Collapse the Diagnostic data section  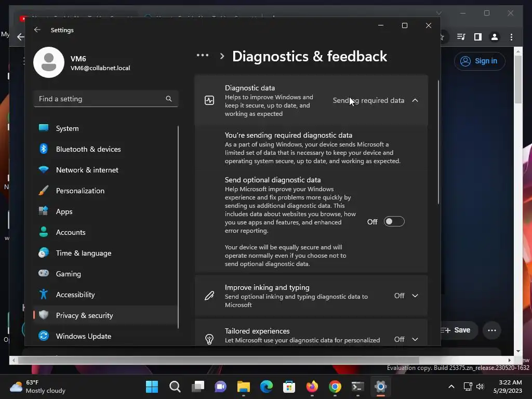[x=415, y=100]
